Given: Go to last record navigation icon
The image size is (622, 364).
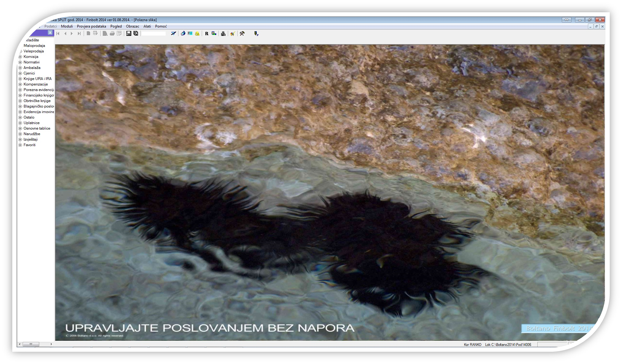Looking at the screenshot, I should (x=79, y=33).
